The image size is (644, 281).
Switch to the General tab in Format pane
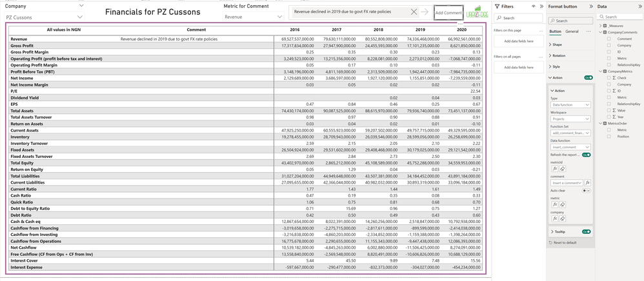[572, 31]
